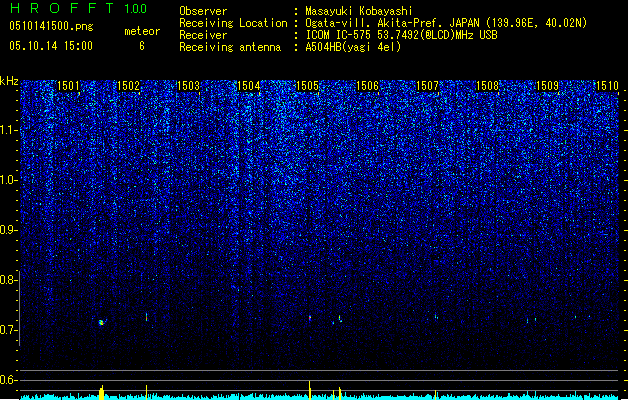Click the 1.0 kHz axis label

click(x=8, y=180)
